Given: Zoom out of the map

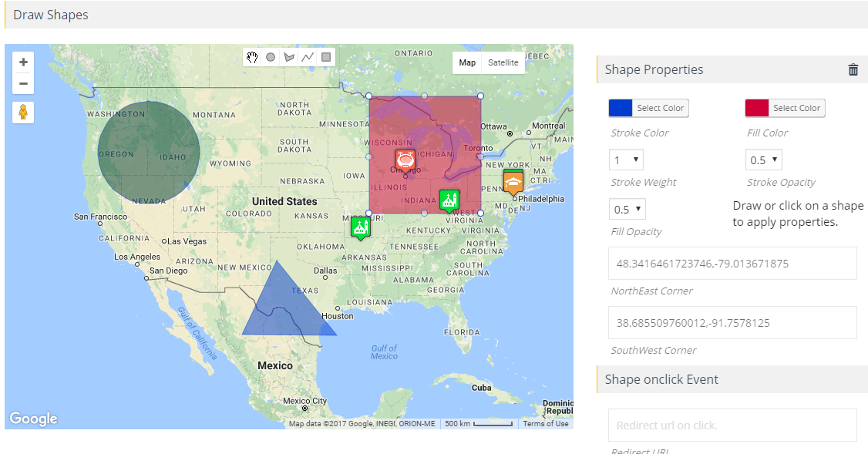Looking at the screenshot, I should (x=23, y=83).
